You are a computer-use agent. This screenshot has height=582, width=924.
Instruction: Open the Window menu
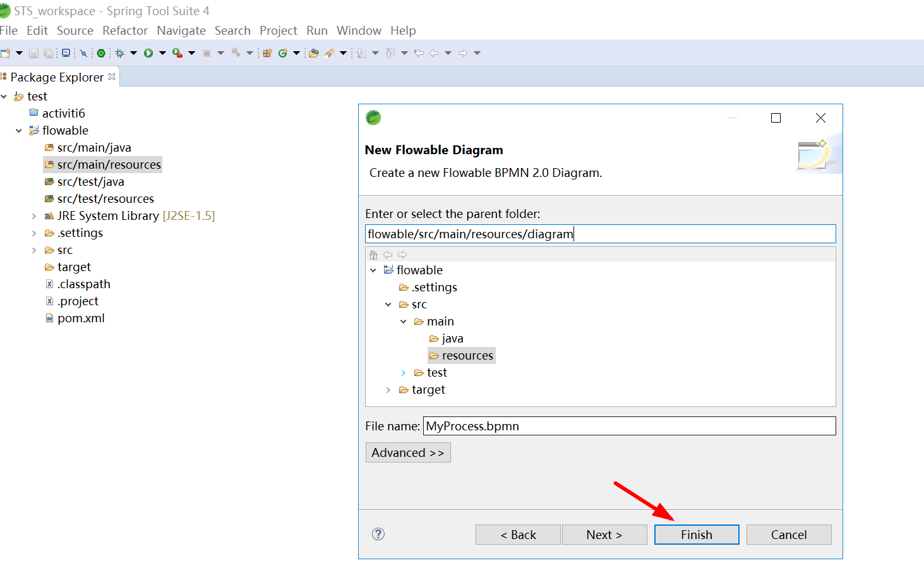point(359,30)
